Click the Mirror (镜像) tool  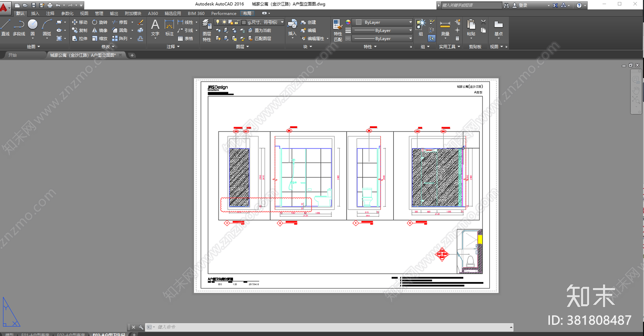coord(100,30)
